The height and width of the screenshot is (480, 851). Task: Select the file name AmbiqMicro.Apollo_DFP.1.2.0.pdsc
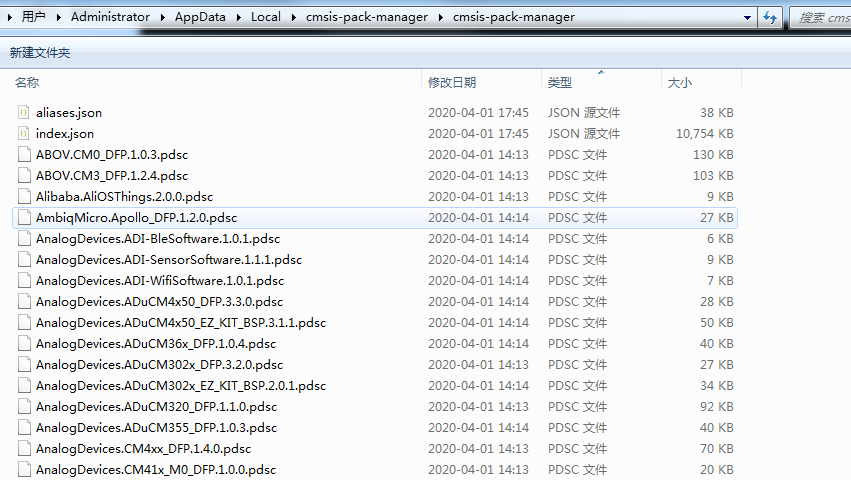[x=137, y=218]
